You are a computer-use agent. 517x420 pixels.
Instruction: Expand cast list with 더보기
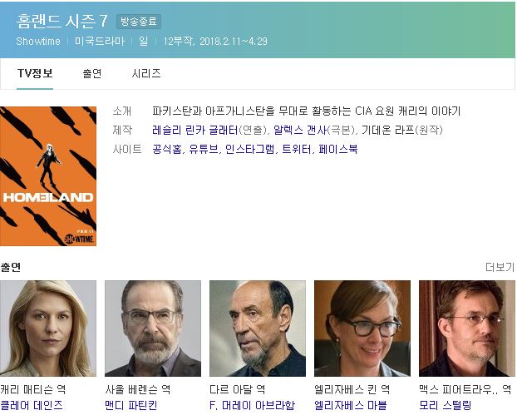500,267
